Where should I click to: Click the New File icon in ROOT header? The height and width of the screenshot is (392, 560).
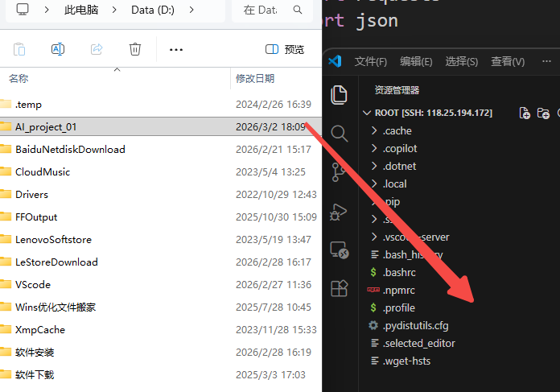[525, 113]
